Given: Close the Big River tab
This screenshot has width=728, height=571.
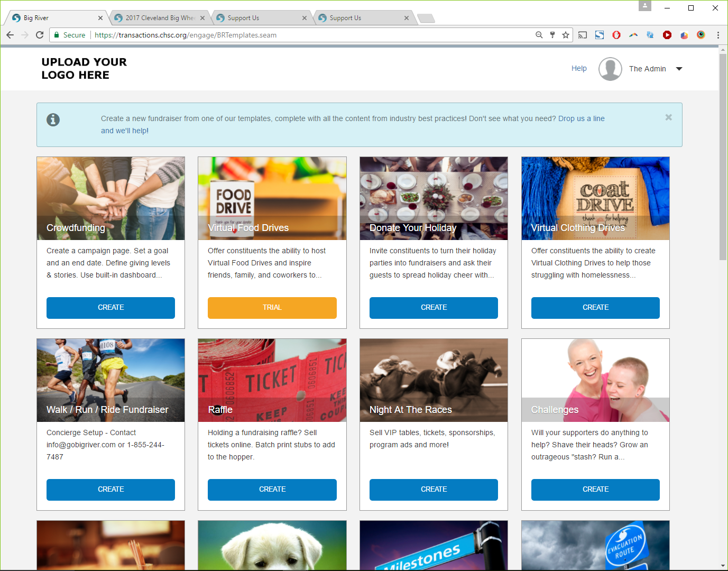Looking at the screenshot, I should point(100,18).
